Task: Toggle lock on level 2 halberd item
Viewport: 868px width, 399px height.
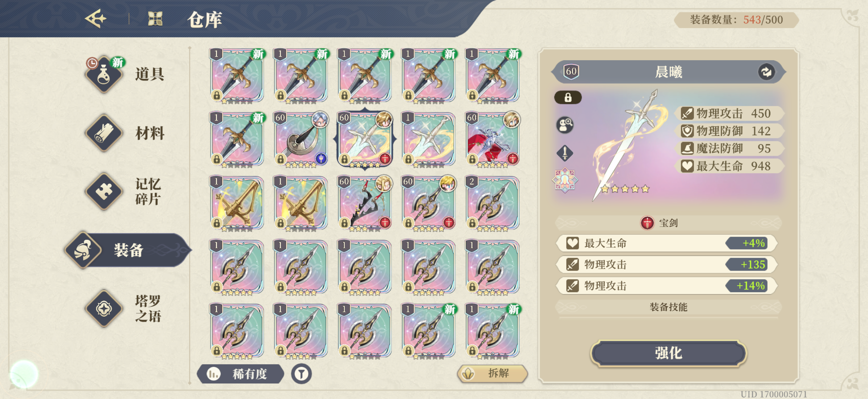Action: tap(472, 223)
